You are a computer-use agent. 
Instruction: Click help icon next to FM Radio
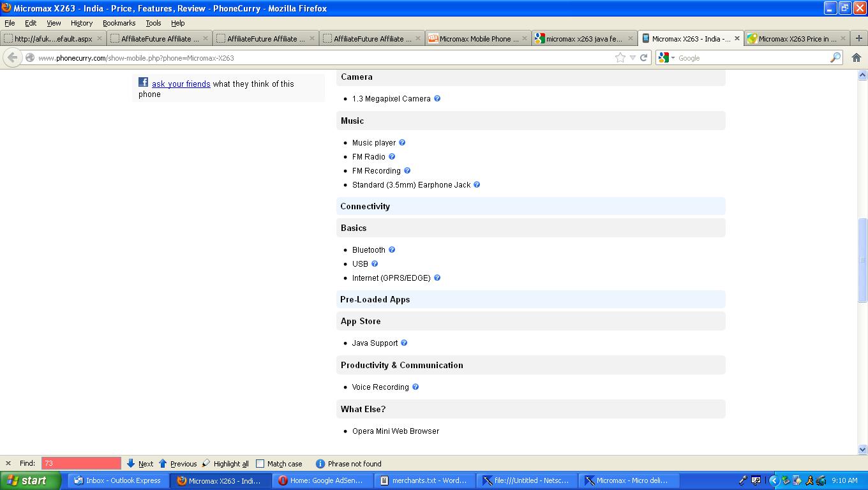coord(392,156)
